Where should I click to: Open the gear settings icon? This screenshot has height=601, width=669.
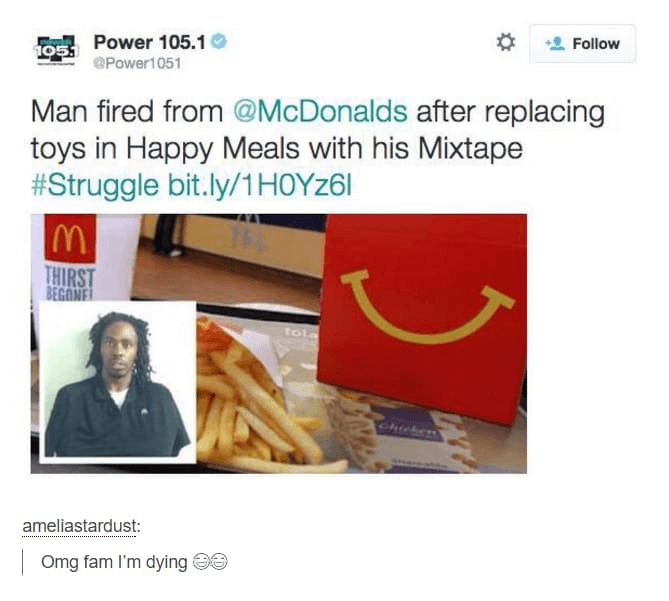click(506, 42)
